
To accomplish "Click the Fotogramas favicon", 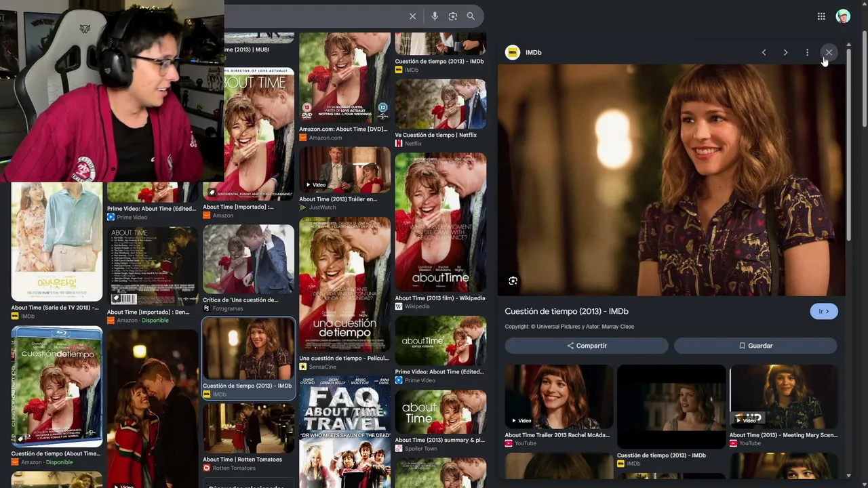I will pos(207,308).
